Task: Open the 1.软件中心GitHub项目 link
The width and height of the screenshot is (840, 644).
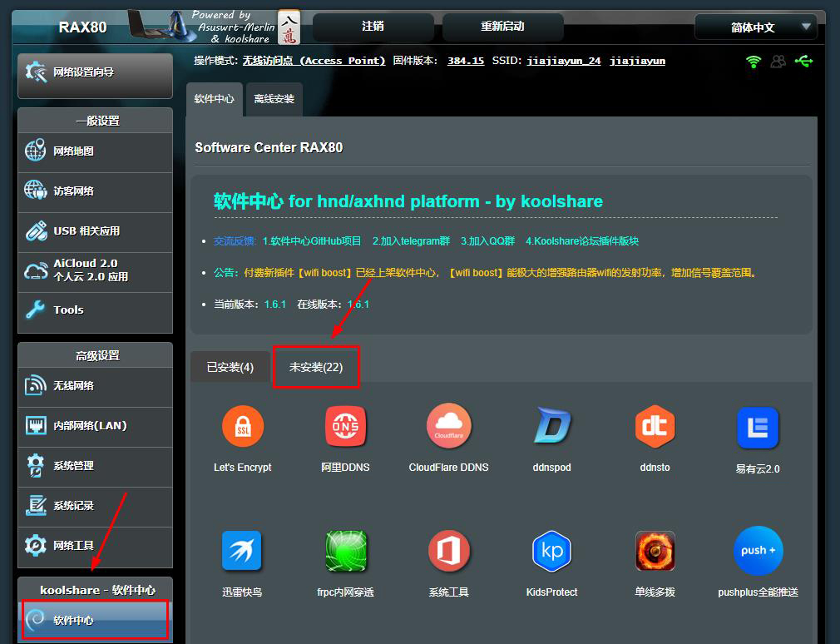Action: point(312,241)
